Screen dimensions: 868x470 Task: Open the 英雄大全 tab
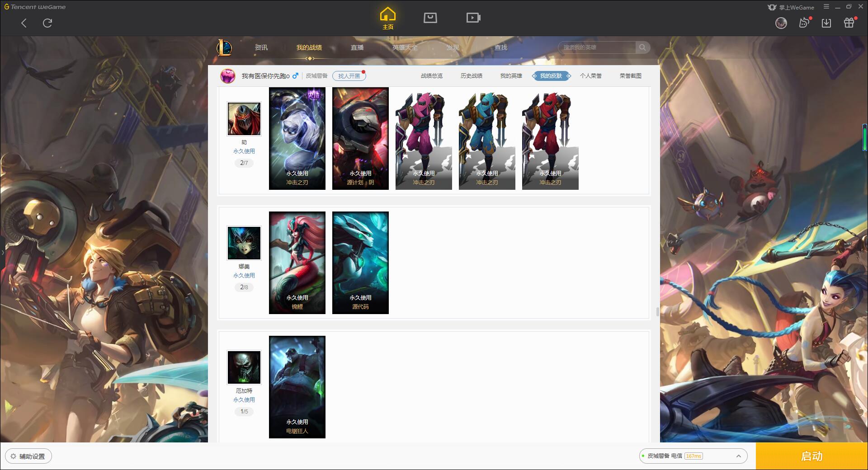point(405,47)
